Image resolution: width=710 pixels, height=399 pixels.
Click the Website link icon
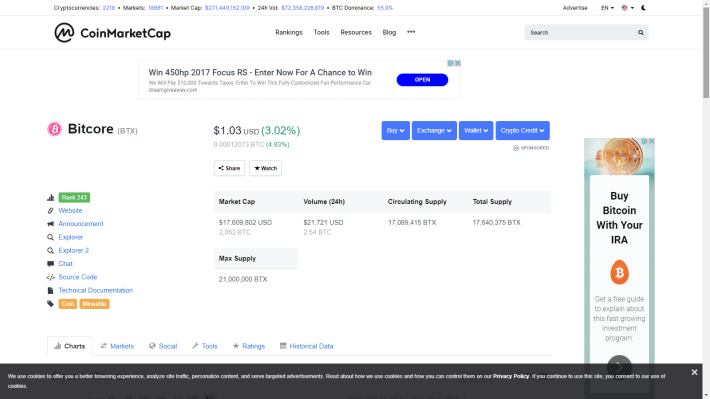pyautogui.click(x=50, y=211)
